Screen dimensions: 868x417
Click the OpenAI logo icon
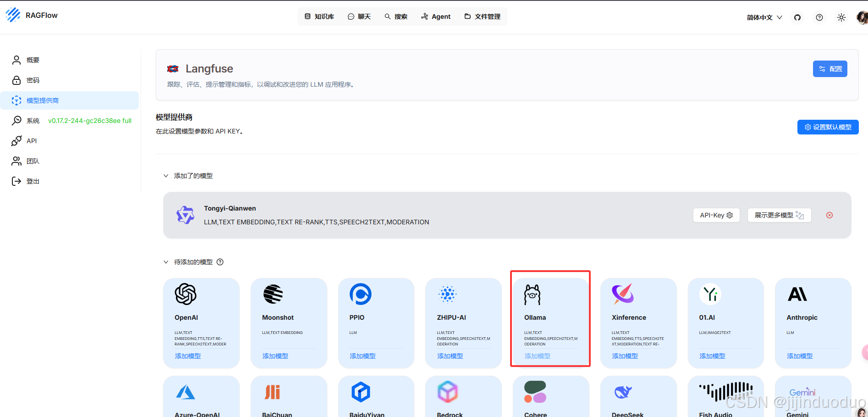(x=186, y=294)
